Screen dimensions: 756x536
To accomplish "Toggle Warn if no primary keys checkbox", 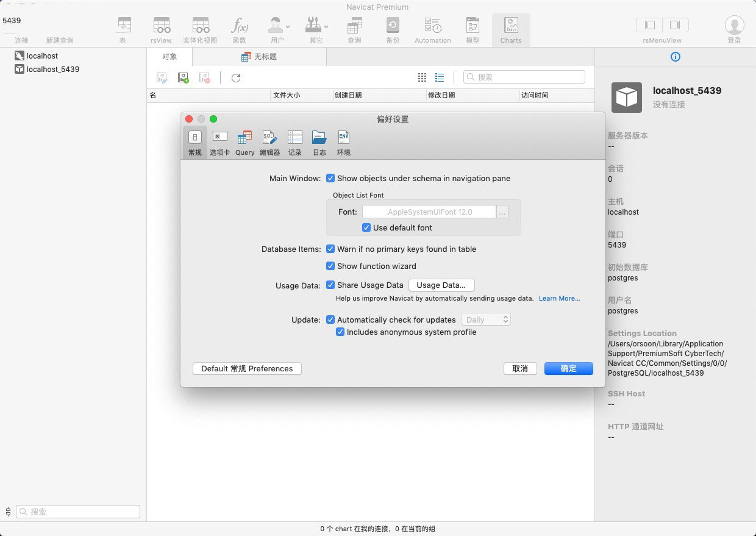I will click(330, 249).
